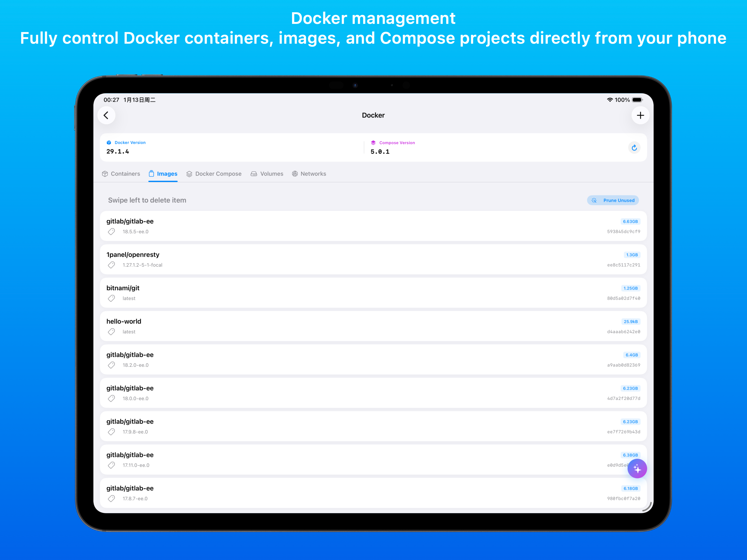This screenshot has height=560, width=747.
Task: Open the Docker Compose tab
Action: click(214, 174)
